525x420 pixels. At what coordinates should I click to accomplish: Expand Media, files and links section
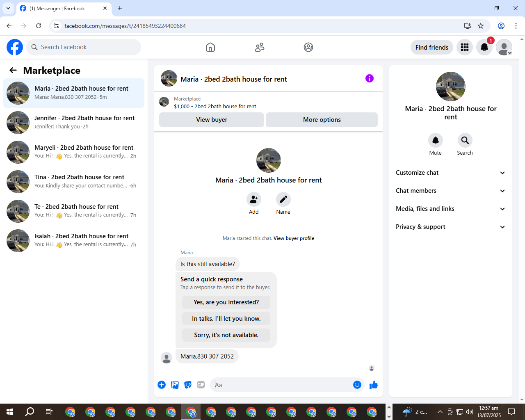(451, 209)
